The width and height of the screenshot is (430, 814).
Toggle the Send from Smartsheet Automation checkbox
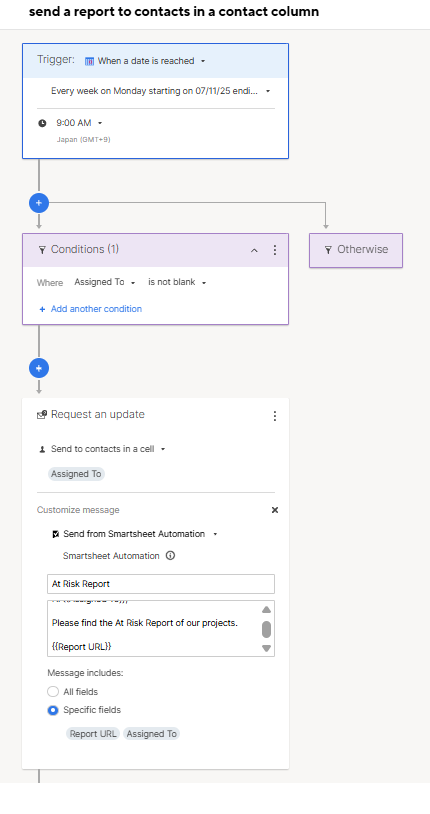(56, 534)
